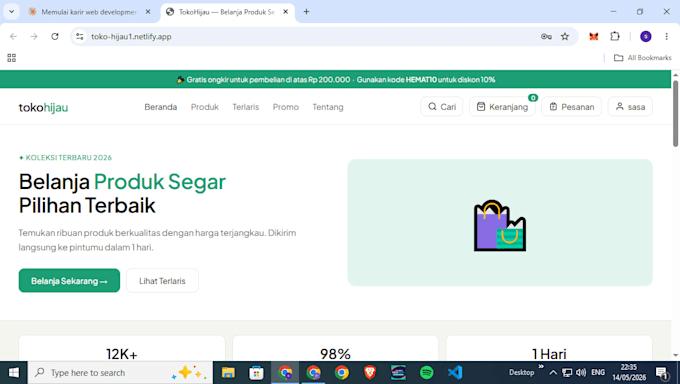
Task: Click the Chrome forward arrow
Action: pos(34,36)
